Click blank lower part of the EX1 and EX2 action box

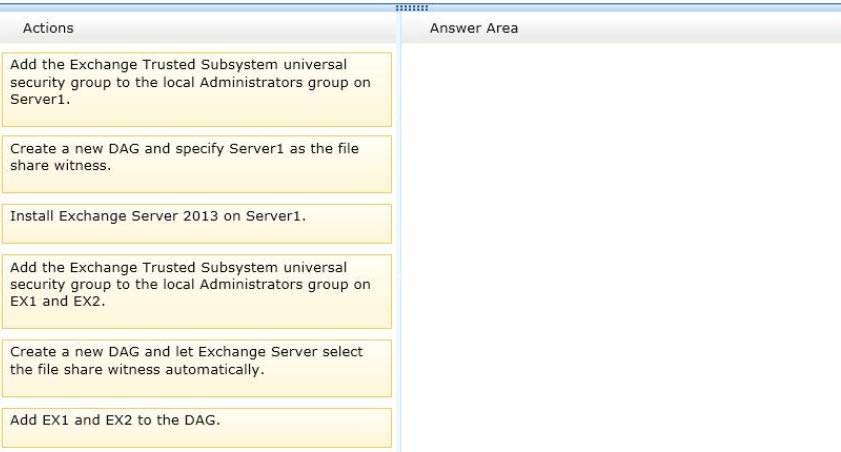pyautogui.click(x=196, y=318)
